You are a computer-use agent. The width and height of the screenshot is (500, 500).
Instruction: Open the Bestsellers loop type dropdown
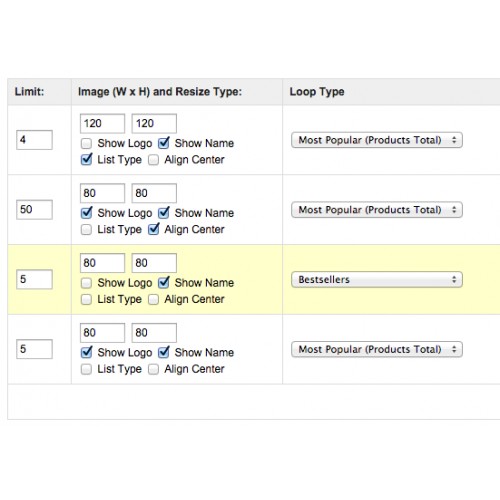377,280
